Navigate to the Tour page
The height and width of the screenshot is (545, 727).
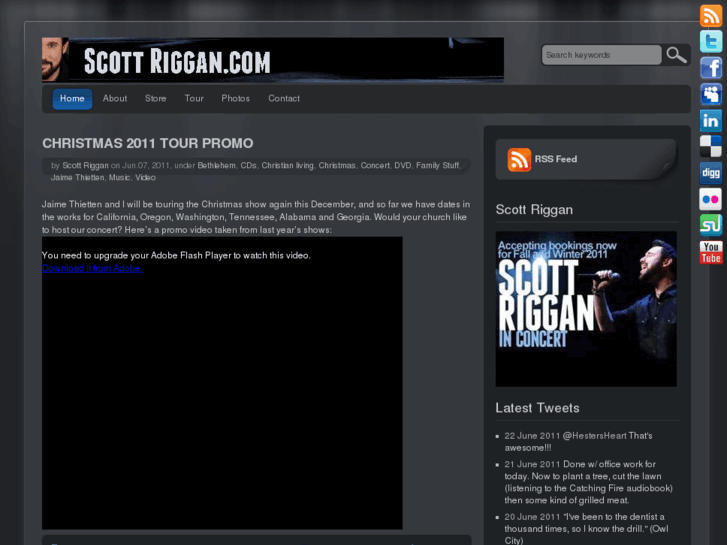tap(194, 99)
